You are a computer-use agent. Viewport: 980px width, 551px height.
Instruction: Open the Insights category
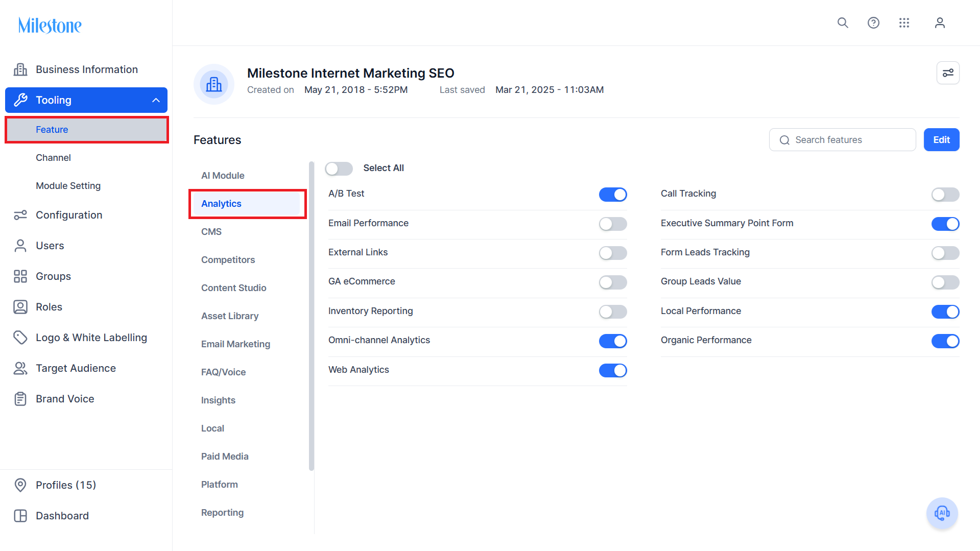[x=218, y=400]
